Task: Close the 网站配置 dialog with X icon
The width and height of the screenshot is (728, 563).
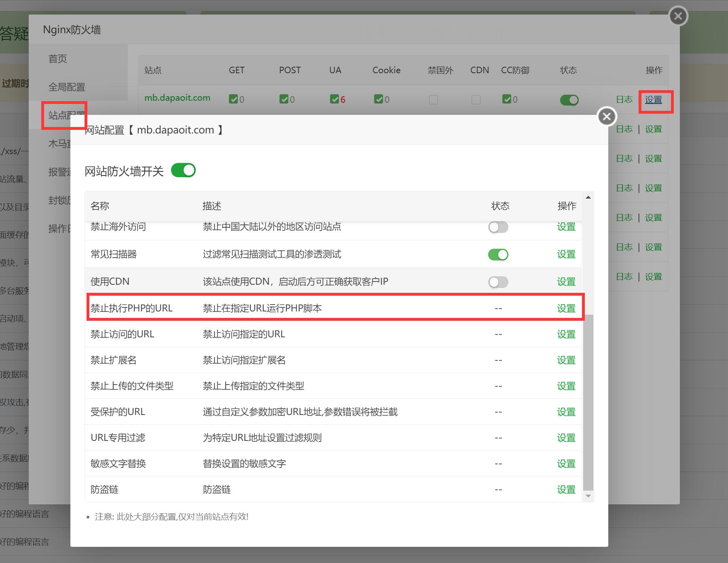Action: point(607,117)
